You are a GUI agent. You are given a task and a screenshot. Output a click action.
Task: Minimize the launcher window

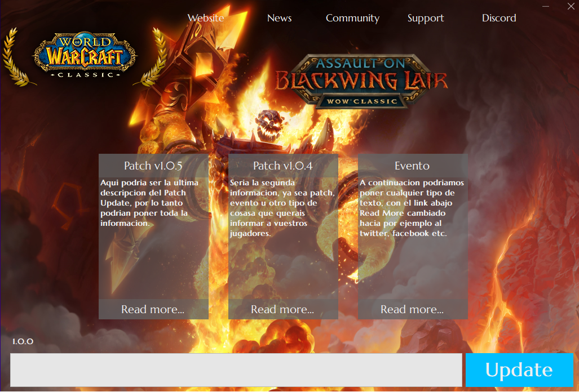click(546, 6)
